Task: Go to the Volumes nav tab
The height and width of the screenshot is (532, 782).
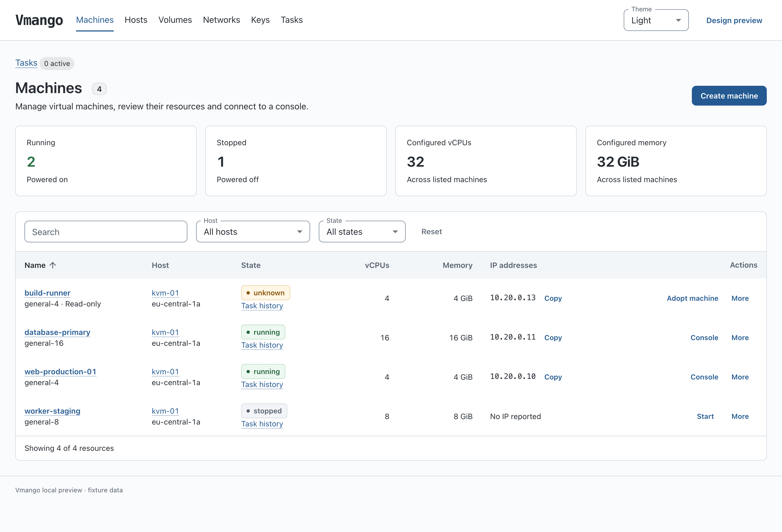Action: (x=175, y=20)
